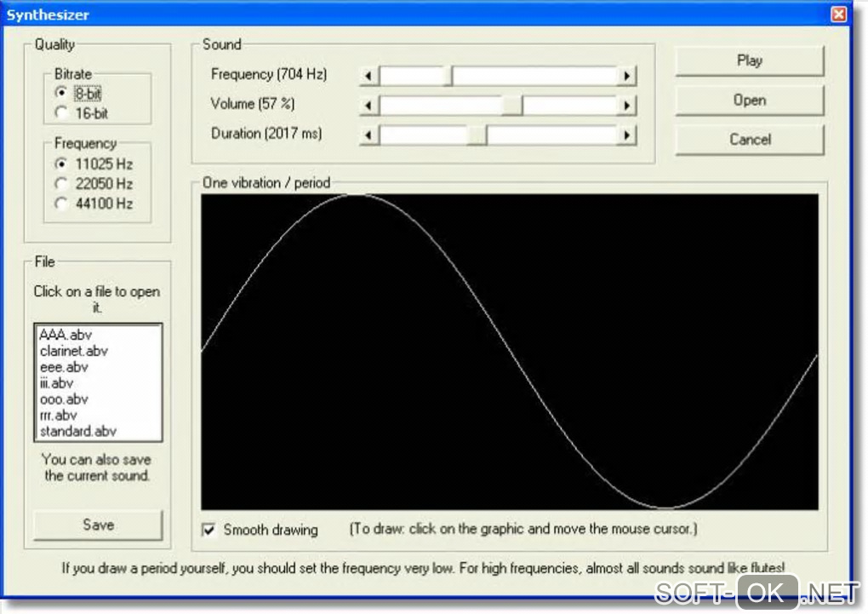The height and width of the screenshot is (614, 868).
Task: Click Frequency slider left arrow
Action: tap(369, 75)
